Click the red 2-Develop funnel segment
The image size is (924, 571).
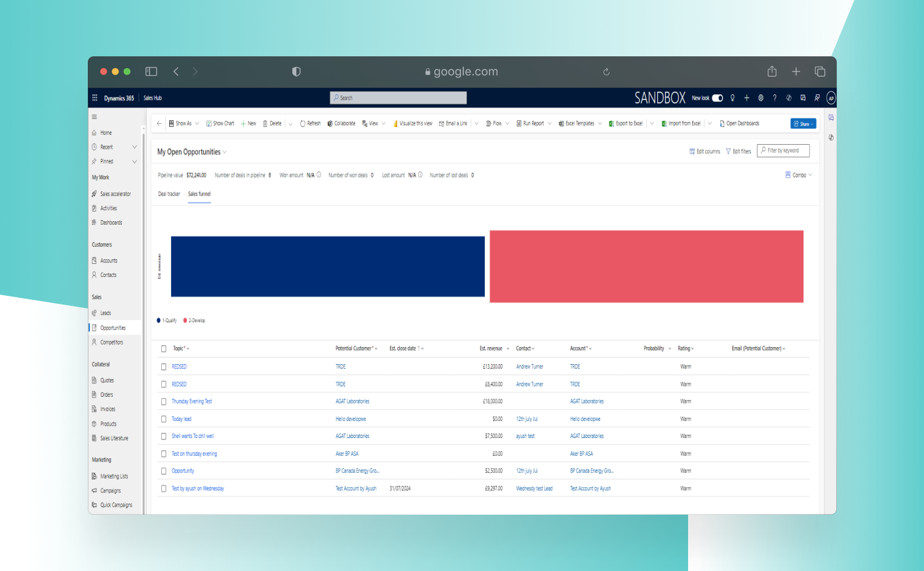647,266
